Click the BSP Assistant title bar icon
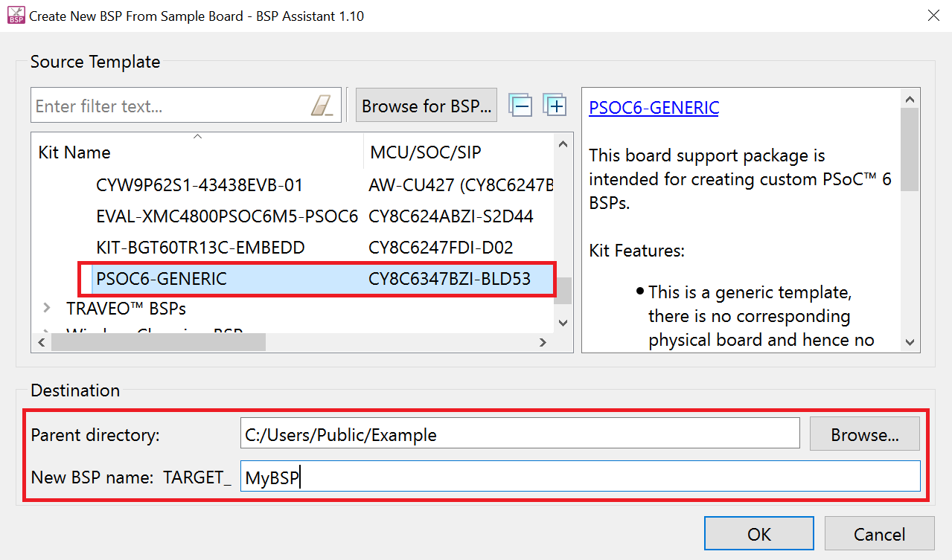The width and height of the screenshot is (952, 560). tap(16, 15)
